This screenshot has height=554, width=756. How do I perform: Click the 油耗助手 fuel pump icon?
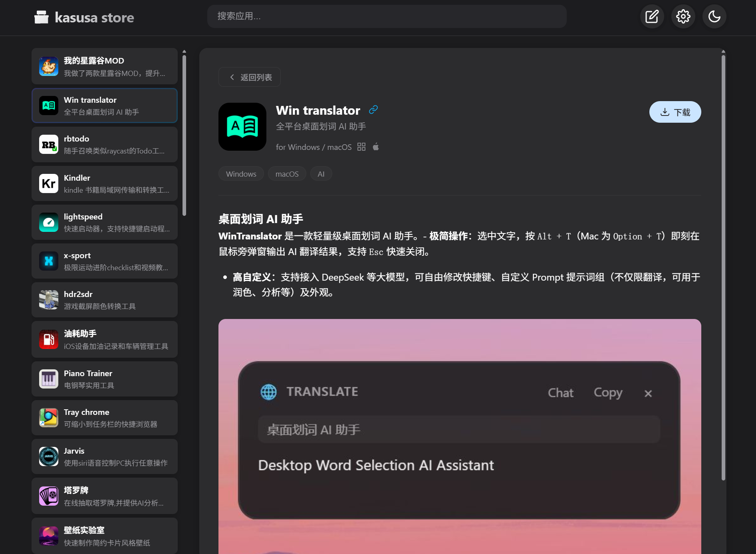click(49, 339)
